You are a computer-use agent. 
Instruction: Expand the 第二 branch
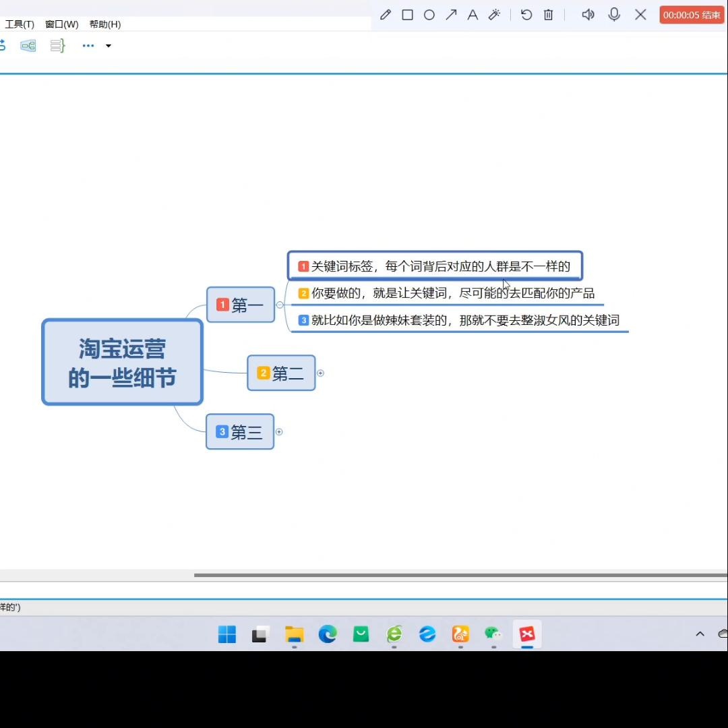coord(320,373)
